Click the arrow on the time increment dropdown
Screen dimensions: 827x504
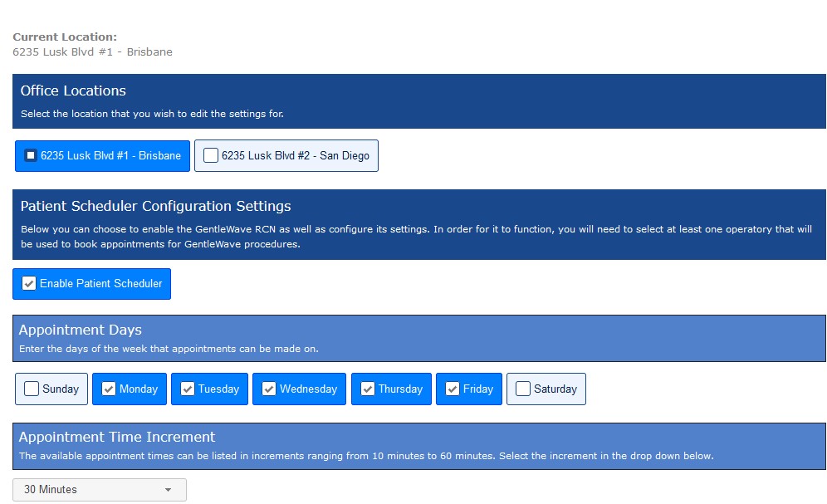pyautogui.click(x=169, y=490)
